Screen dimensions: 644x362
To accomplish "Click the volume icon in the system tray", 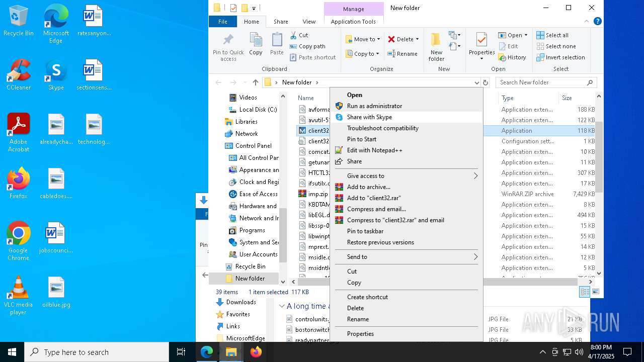I will coord(579,352).
